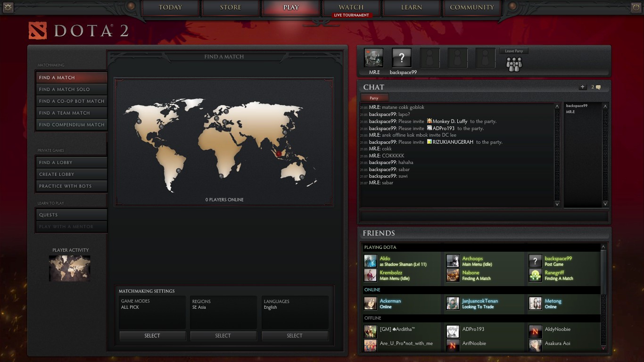Click the Leave Party button
The width and height of the screenshot is (644, 362).
(x=514, y=51)
